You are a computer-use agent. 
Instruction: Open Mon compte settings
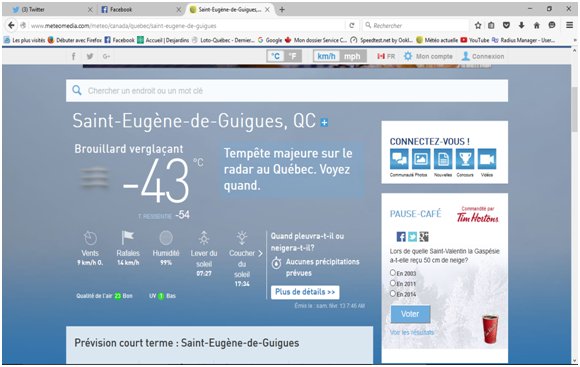[x=428, y=56]
